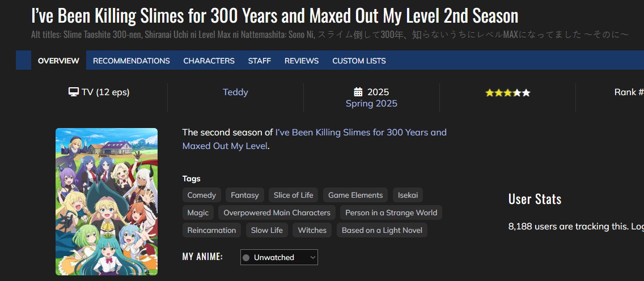644x281 pixels.
Task: Click the grey status dot beside Unwatched
Action: pyautogui.click(x=246, y=258)
